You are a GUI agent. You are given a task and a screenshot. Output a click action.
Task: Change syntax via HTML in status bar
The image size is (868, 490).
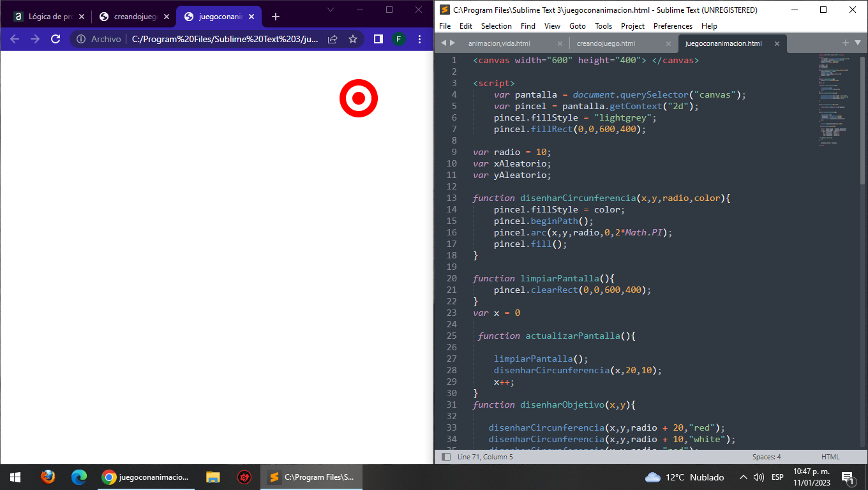830,457
